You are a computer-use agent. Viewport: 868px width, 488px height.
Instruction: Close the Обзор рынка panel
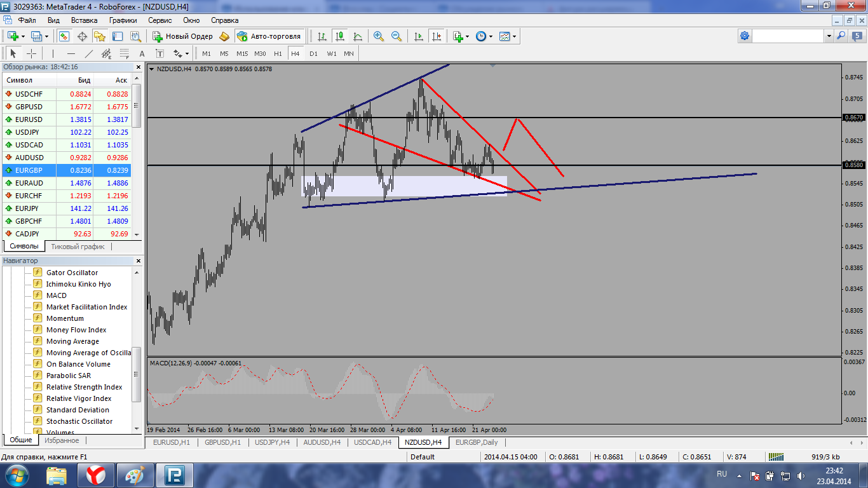pyautogui.click(x=139, y=67)
